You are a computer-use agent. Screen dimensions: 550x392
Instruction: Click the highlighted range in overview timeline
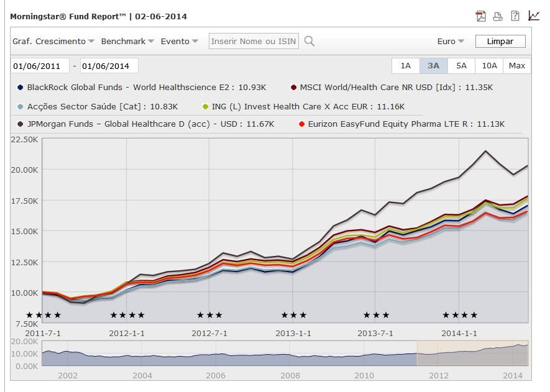coord(472,353)
